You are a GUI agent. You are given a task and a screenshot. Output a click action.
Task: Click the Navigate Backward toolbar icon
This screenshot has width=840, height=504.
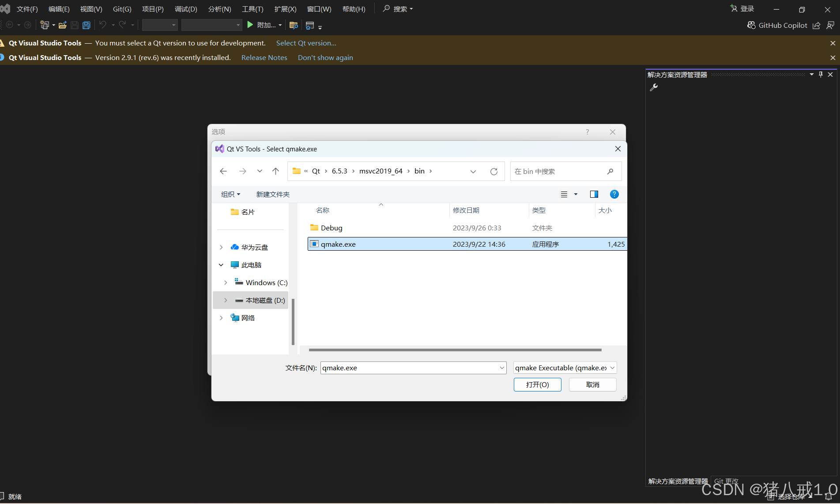10,25
